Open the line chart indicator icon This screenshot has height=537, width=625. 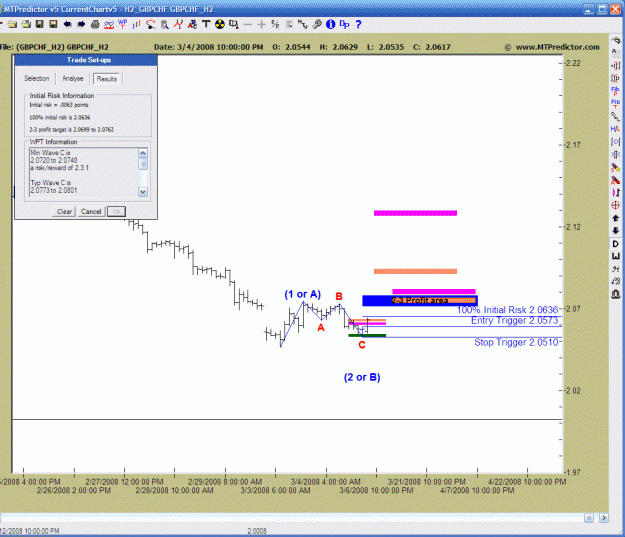pos(109,25)
